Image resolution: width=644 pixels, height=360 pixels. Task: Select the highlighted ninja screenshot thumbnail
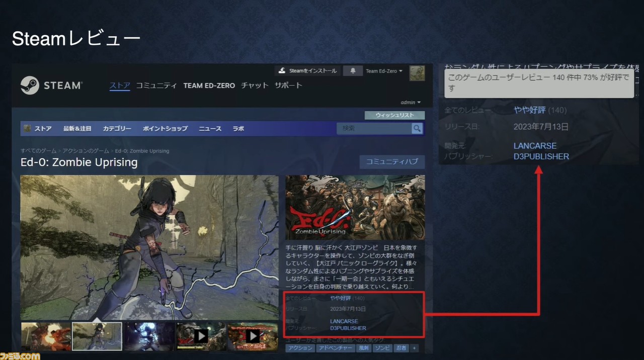(97, 336)
